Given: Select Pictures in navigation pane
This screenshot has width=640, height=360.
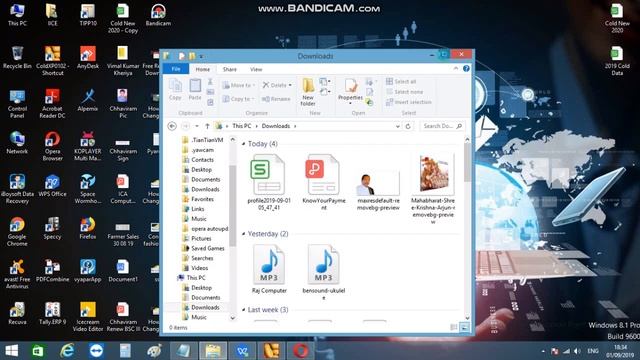Looking at the screenshot, I should point(196,238).
